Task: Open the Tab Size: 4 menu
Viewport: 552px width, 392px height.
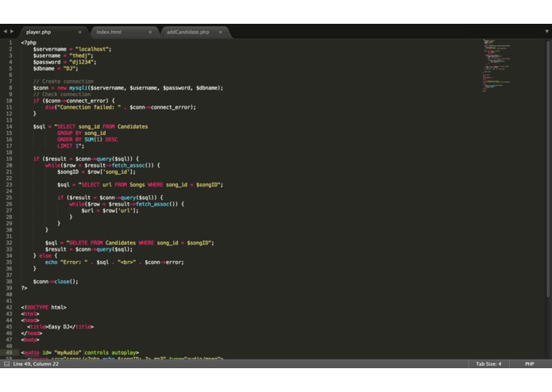Action: 488,364
